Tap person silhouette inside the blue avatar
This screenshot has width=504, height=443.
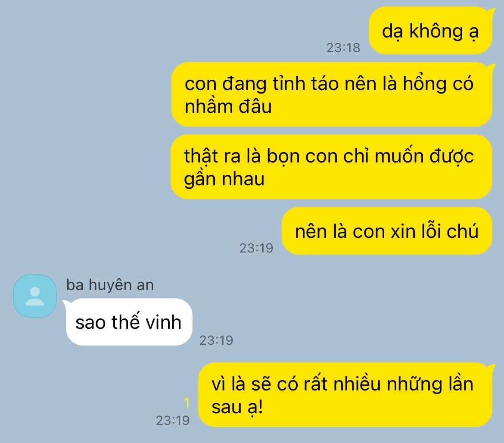tap(35, 296)
